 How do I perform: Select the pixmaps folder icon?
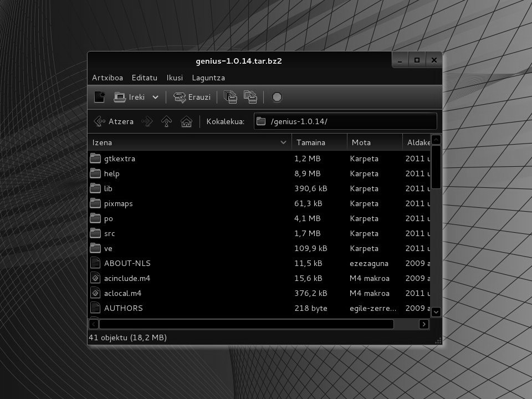95,203
